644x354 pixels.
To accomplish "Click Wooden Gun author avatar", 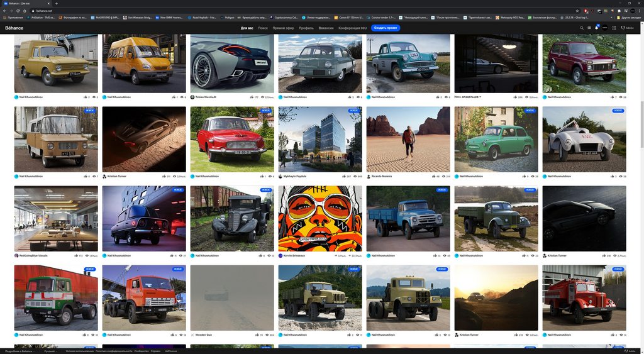I will point(192,335).
